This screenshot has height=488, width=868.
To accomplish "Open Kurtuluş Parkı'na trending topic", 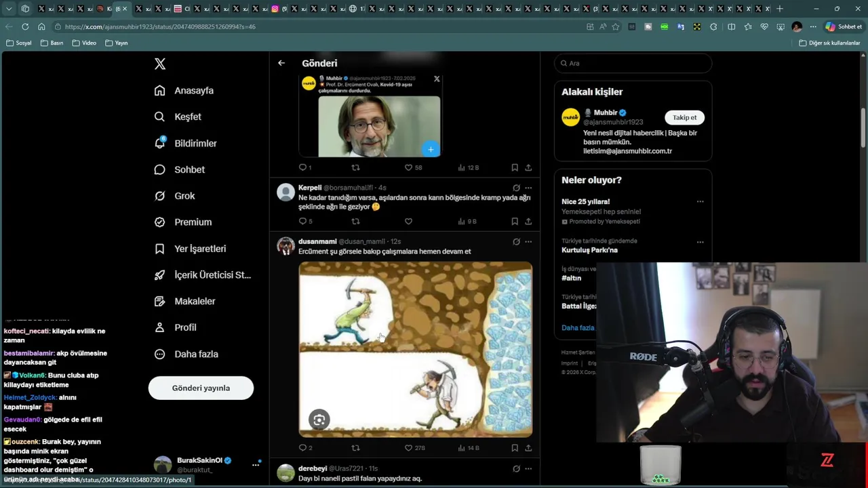I will [589, 250].
